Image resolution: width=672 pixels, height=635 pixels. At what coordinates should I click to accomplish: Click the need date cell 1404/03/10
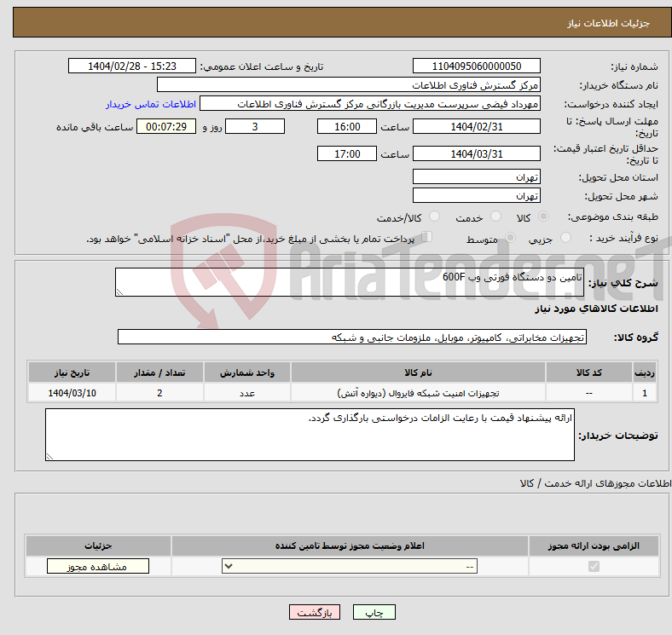tap(72, 393)
